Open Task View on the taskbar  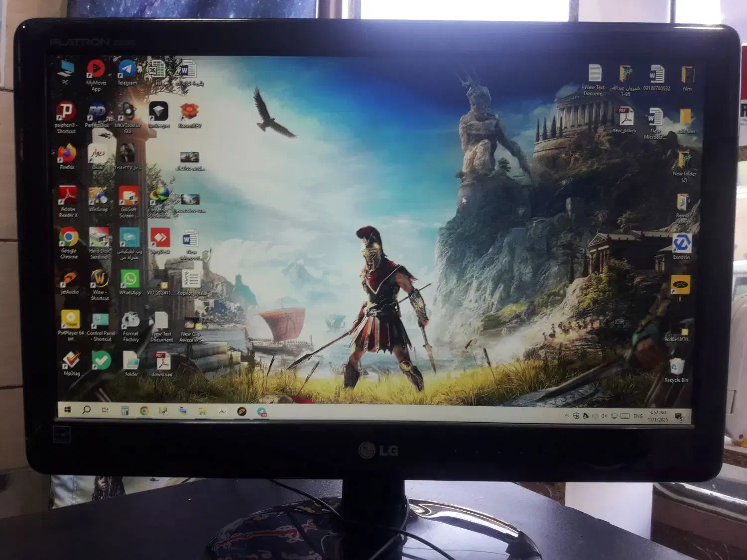105,410
